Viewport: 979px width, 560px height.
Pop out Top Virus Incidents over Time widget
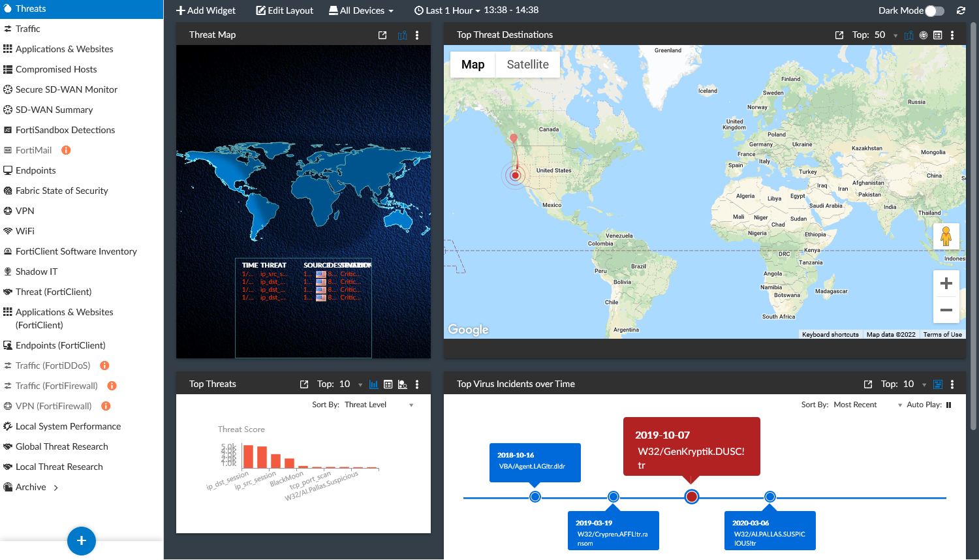click(868, 384)
